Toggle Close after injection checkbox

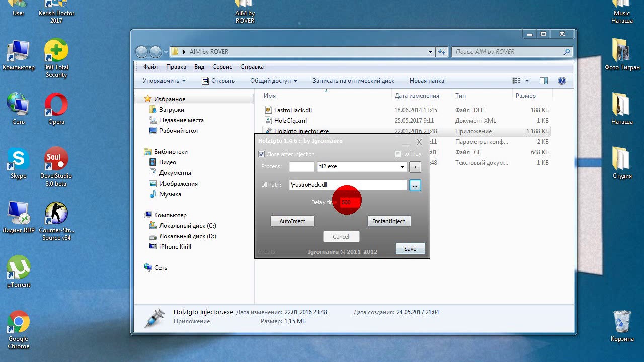pyautogui.click(x=261, y=154)
